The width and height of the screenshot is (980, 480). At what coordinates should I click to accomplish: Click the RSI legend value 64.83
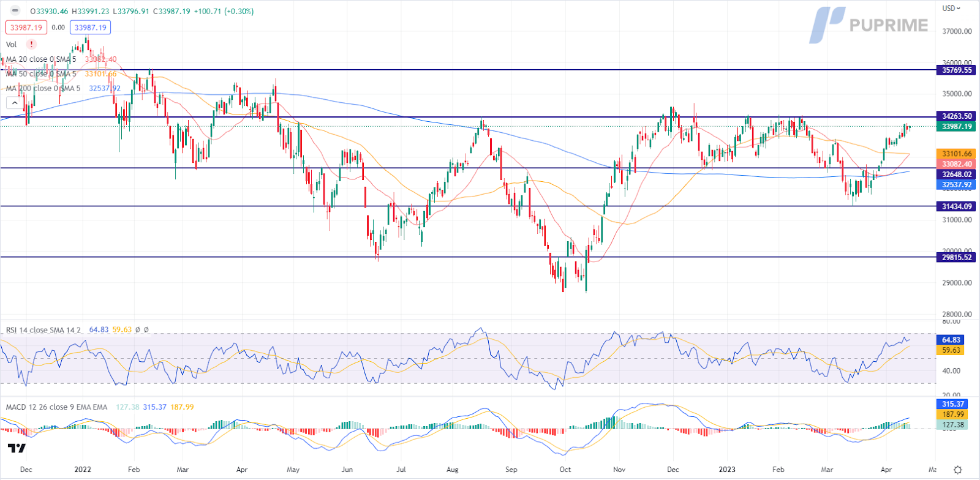99,330
